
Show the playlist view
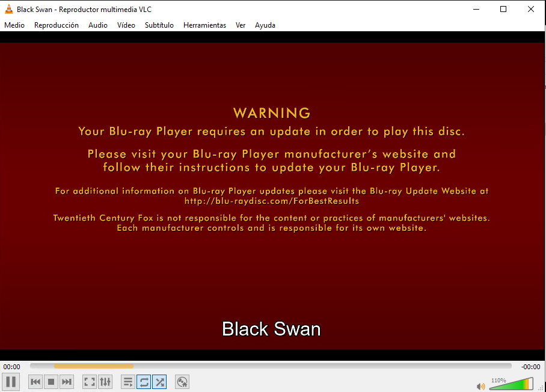[128, 382]
